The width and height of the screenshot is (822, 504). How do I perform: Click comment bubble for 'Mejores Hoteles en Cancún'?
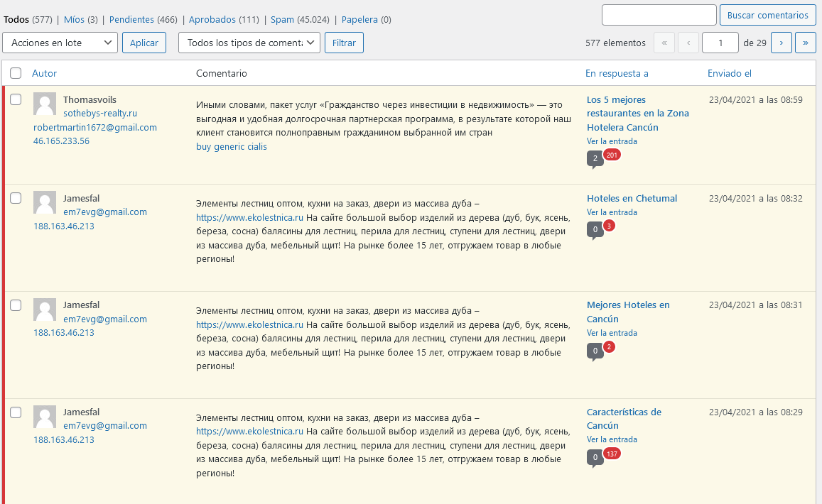595,350
